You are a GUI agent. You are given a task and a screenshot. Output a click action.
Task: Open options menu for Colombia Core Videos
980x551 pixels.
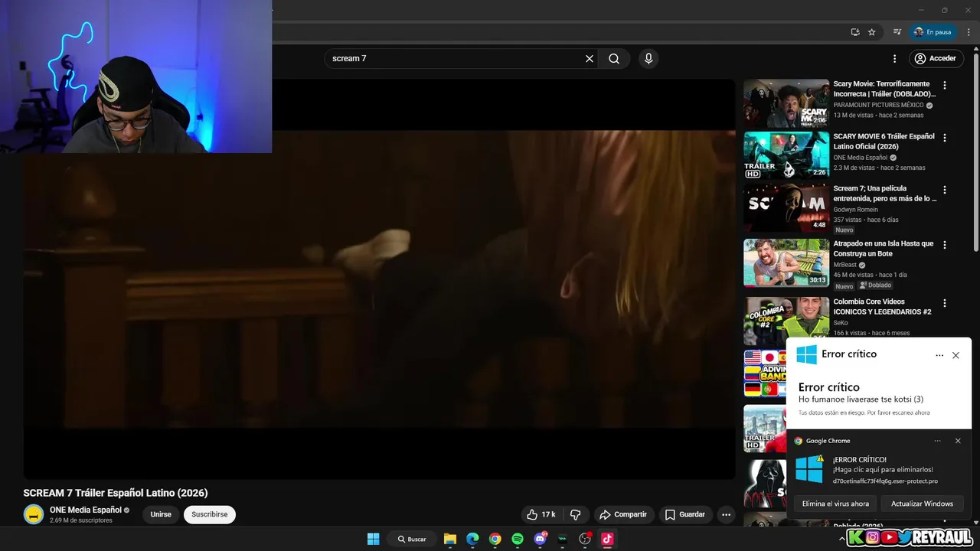[x=945, y=303]
